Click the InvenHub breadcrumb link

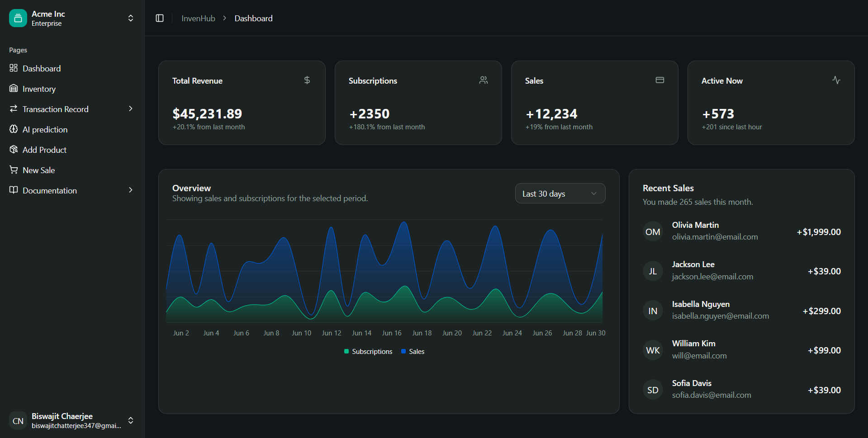click(198, 18)
